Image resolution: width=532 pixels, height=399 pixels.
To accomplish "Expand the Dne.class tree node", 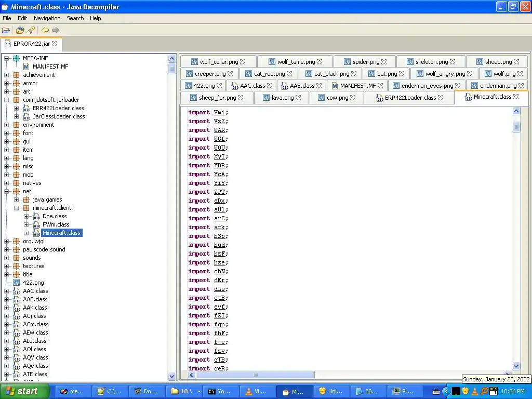I will [26, 217].
